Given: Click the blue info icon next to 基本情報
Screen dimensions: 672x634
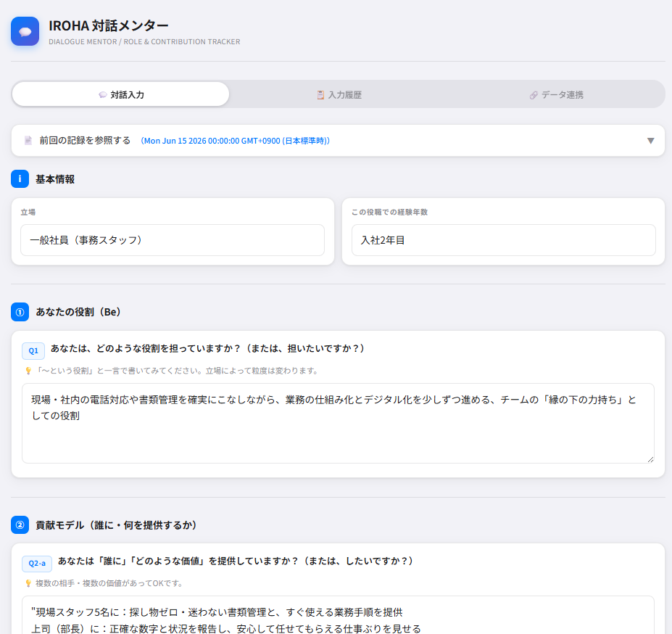Looking at the screenshot, I should coord(20,179).
